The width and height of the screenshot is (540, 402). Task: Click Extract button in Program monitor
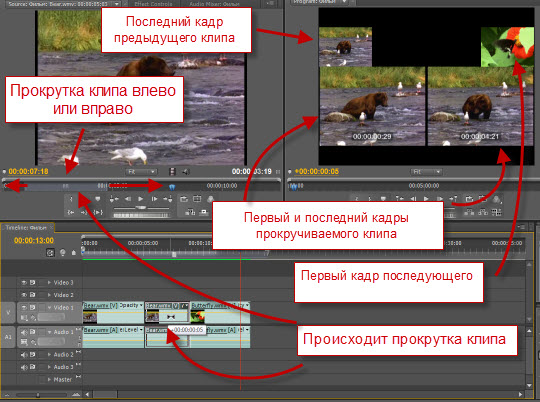pos(483,213)
